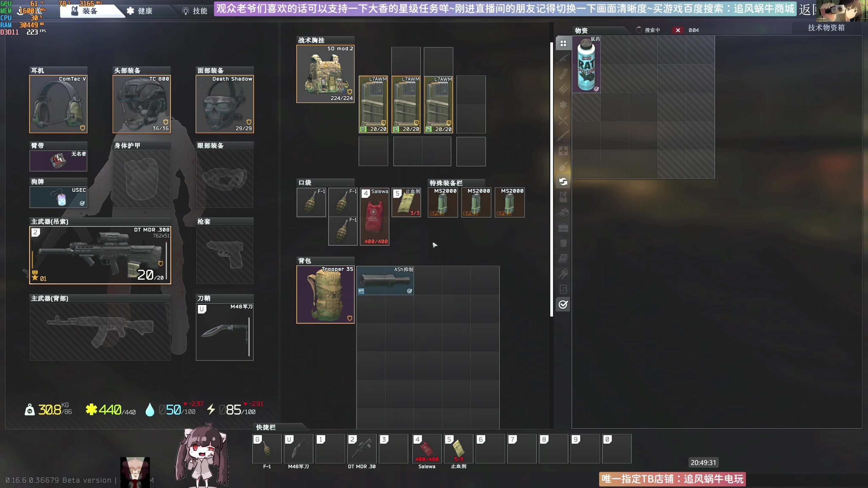Screen dimensions: 868x488
Task: Select the USEC dogtag
Action: [x=58, y=197]
